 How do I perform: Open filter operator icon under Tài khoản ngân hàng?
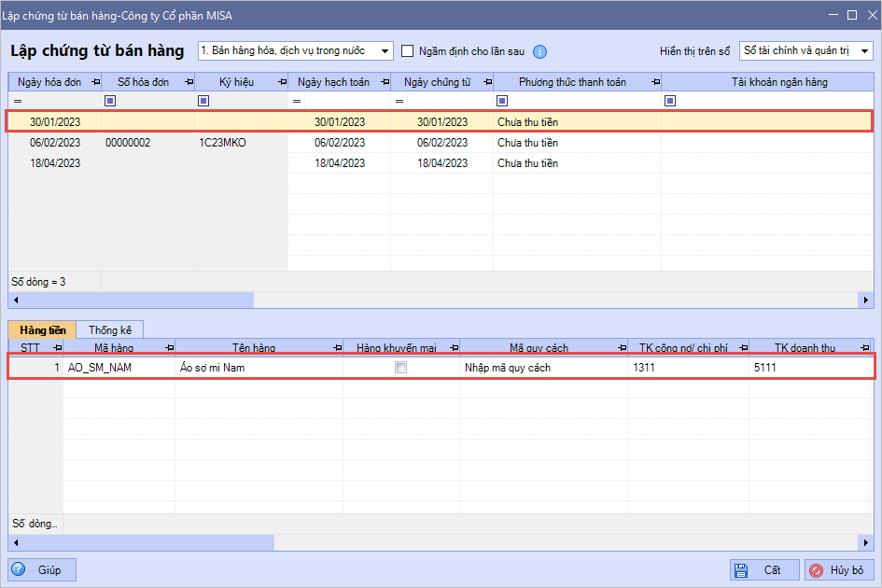[x=670, y=101]
